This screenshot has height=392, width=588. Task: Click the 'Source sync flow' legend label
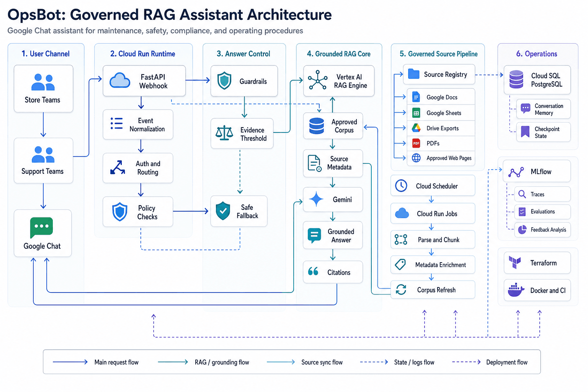click(322, 362)
